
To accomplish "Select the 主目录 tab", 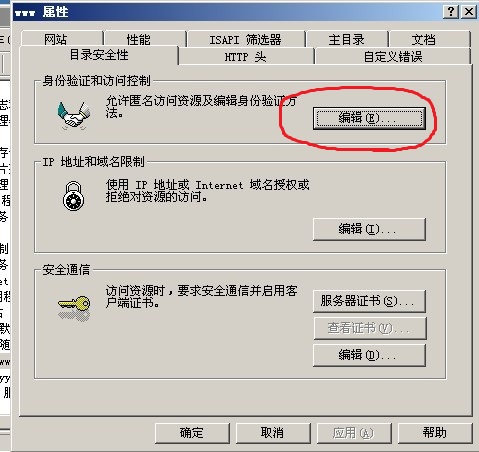I will point(347,39).
